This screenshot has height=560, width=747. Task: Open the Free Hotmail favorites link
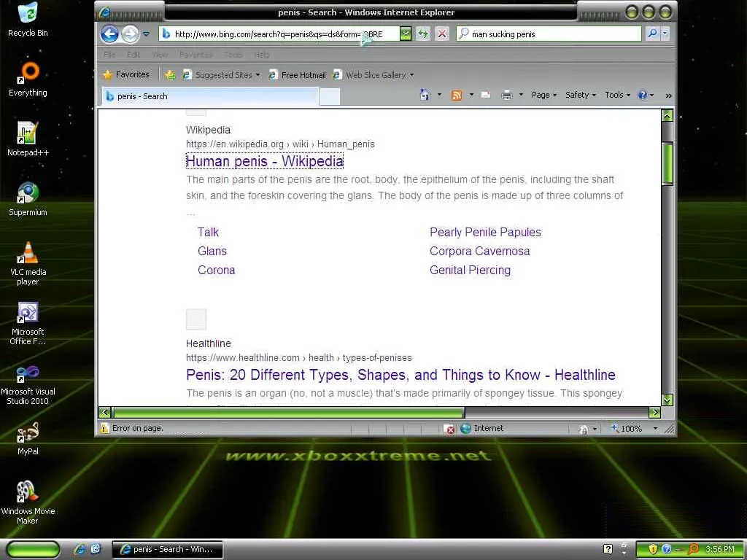point(298,75)
